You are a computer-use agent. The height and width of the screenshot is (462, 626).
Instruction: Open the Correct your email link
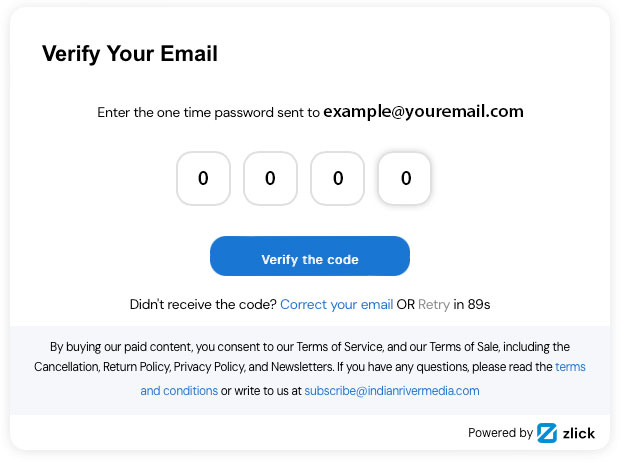[x=336, y=304]
